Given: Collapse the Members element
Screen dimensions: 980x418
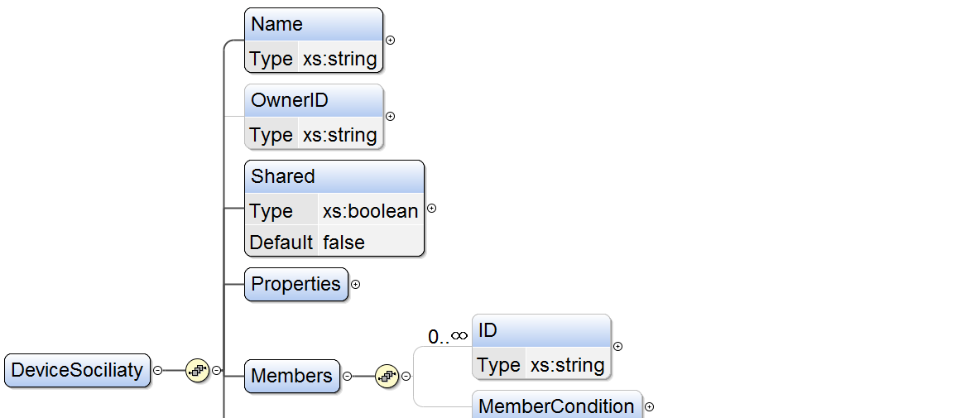Looking at the screenshot, I should tap(347, 376).
